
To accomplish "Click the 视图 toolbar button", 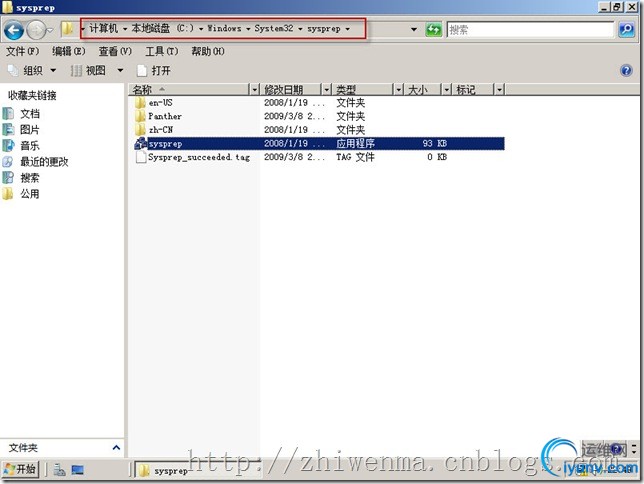I will (88, 71).
